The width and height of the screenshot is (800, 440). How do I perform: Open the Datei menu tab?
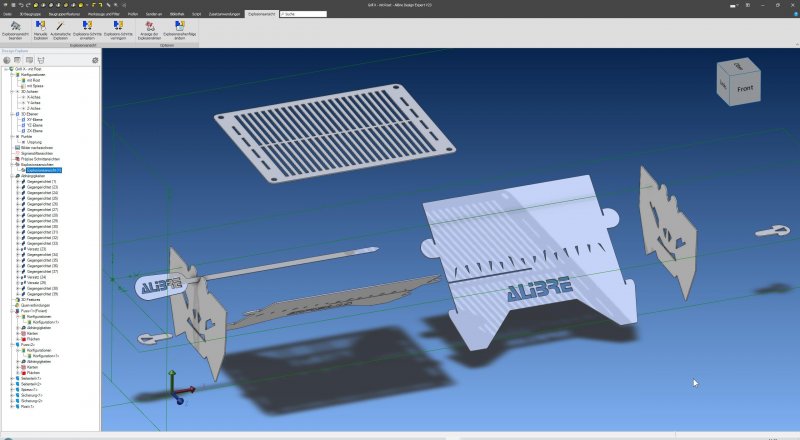7,14
